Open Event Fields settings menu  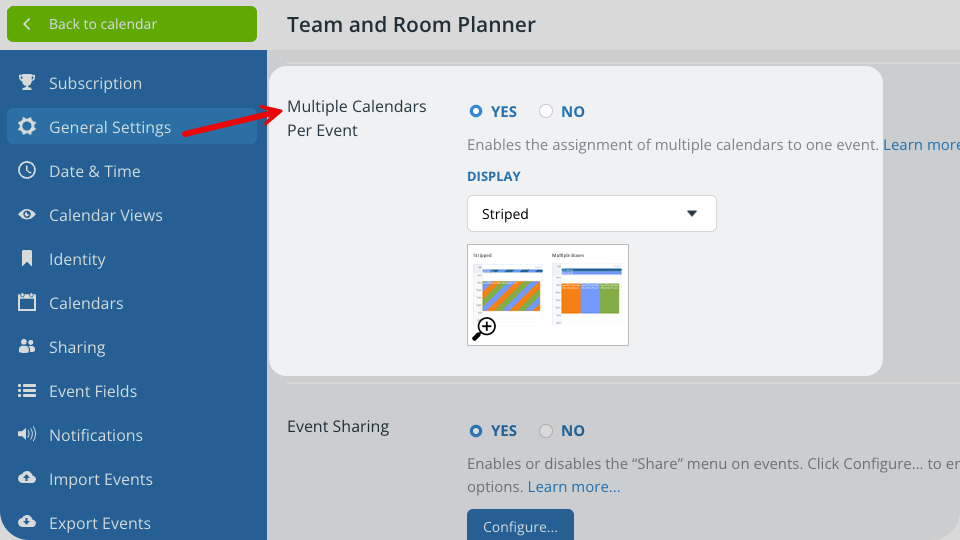(92, 391)
